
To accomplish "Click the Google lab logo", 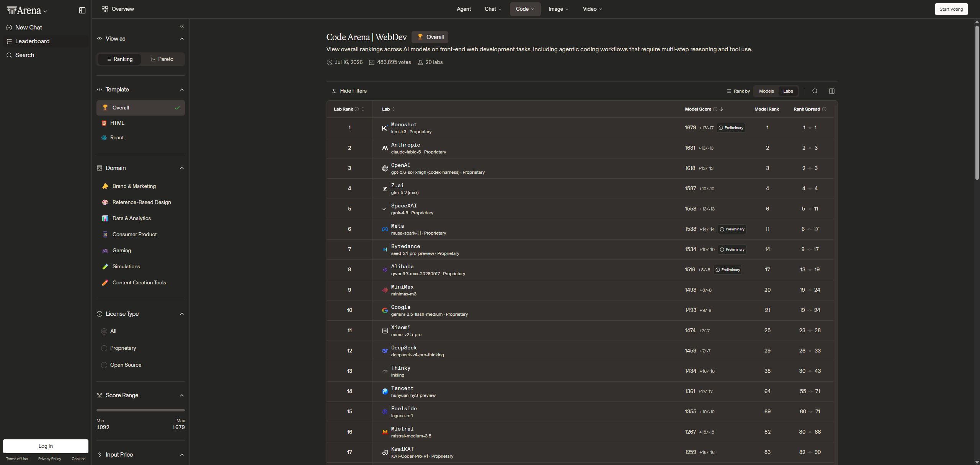I will point(385,310).
